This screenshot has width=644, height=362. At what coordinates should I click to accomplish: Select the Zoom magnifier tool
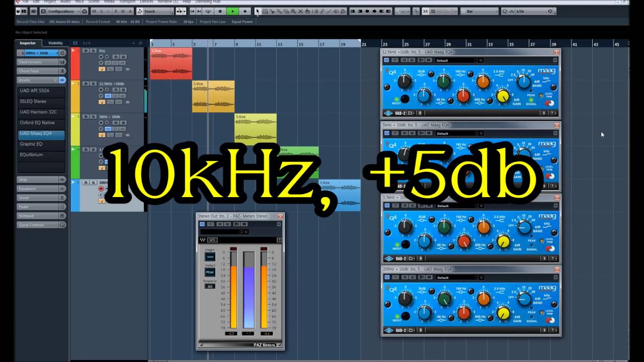(293, 11)
